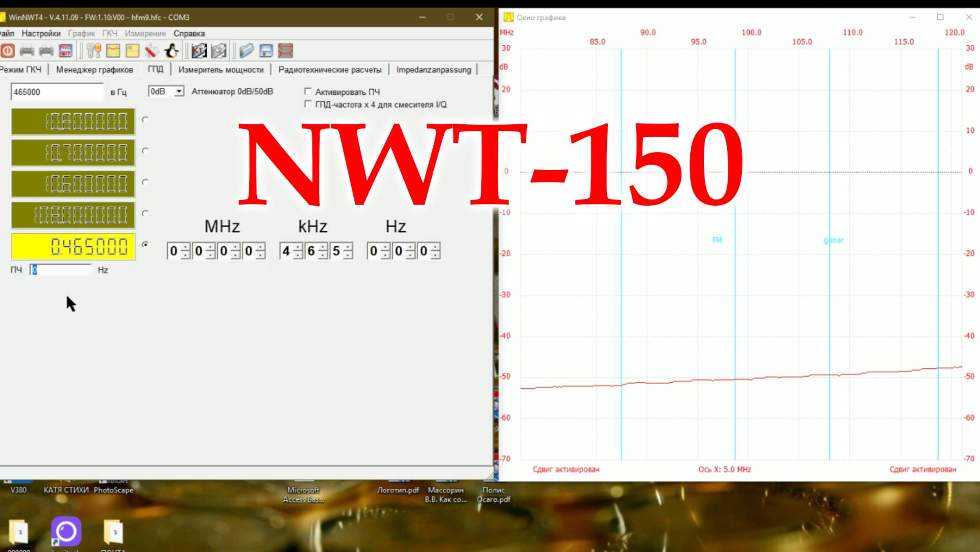Select the radio button beside the yellow 0.465000 display
The image size is (980, 552).
coord(145,243)
